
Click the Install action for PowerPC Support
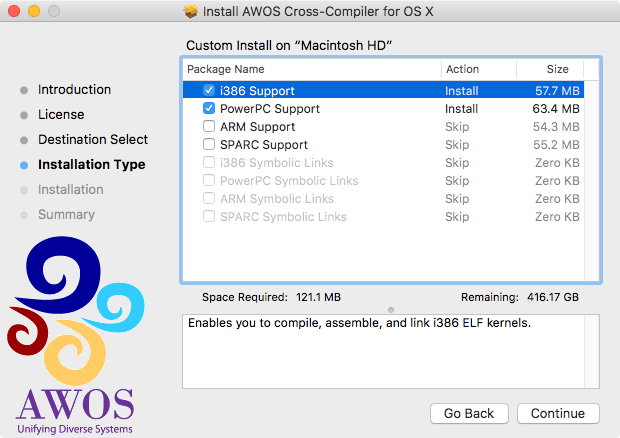click(x=461, y=109)
